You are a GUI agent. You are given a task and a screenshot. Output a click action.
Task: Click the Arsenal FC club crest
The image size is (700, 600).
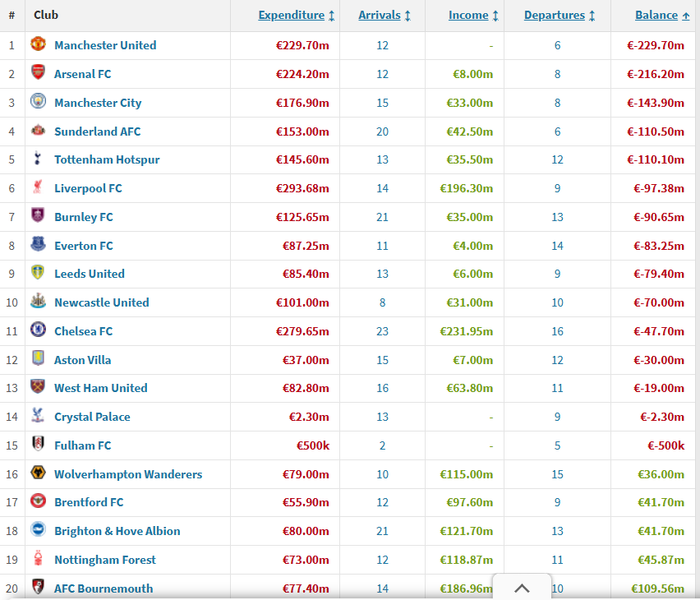[38, 72]
